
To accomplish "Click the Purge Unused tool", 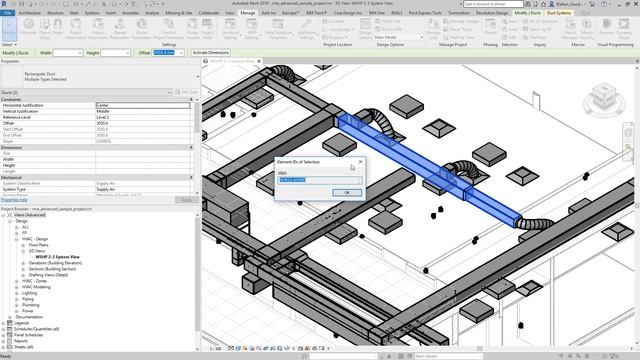I will pos(193,28).
